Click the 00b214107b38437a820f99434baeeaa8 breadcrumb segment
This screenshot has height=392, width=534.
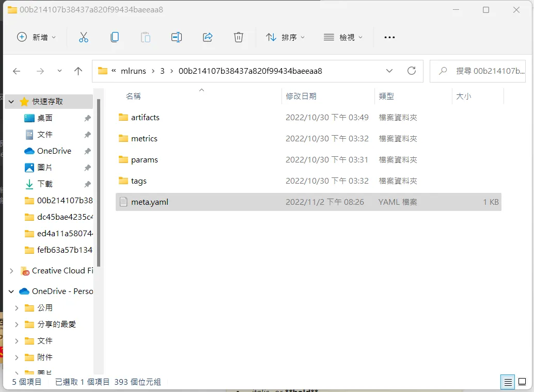click(x=250, y=71)
